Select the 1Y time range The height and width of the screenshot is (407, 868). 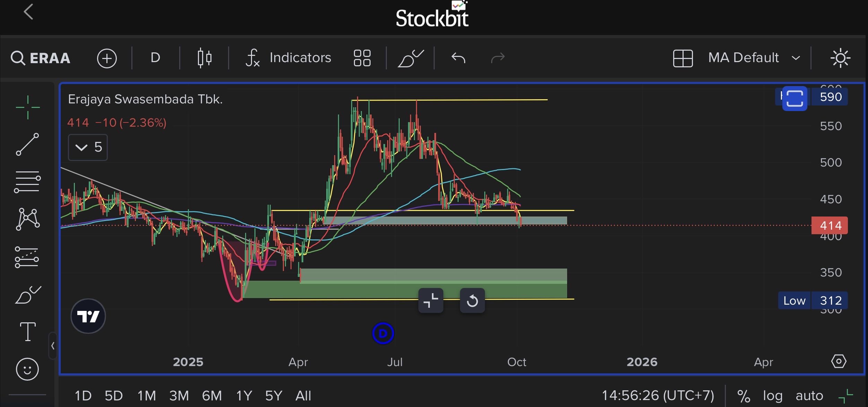click(244, 396)
